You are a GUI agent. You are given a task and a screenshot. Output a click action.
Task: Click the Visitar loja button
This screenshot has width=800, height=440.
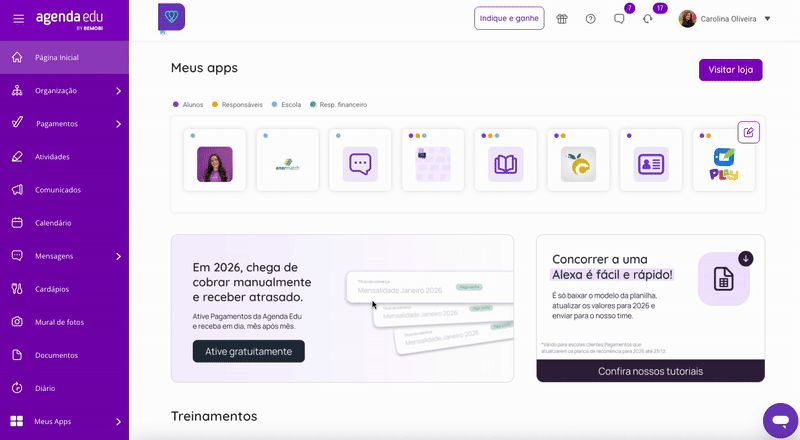731,70
